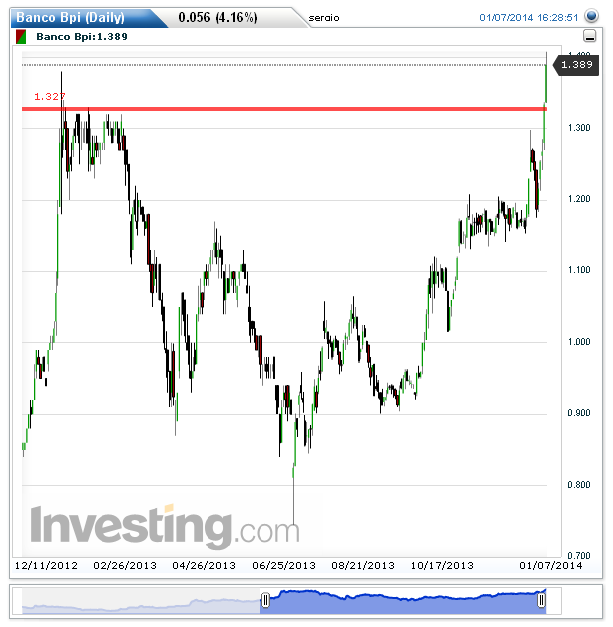Click the 1.389 current price tag

pos(576,65)
